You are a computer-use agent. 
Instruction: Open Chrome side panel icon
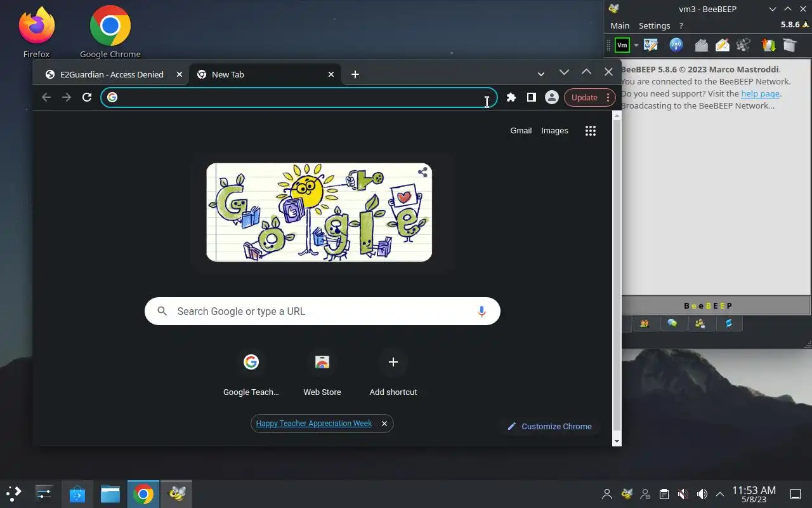532,97
